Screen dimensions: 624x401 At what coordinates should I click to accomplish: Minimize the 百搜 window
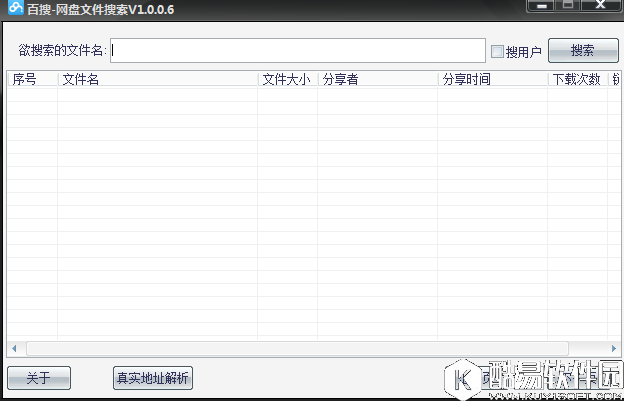(x=541, y=6)
